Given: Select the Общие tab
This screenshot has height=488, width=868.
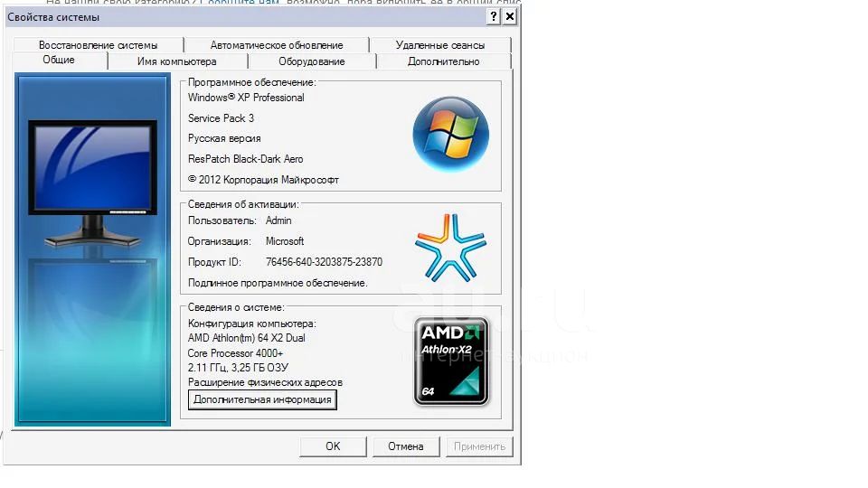Looking at the screenshot, I should (60, 60).
